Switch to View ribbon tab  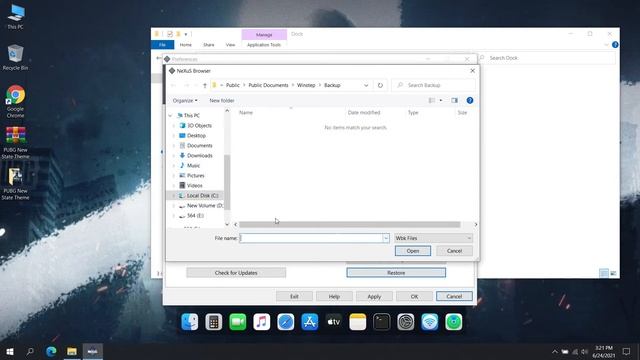click(x=231, y=45)
